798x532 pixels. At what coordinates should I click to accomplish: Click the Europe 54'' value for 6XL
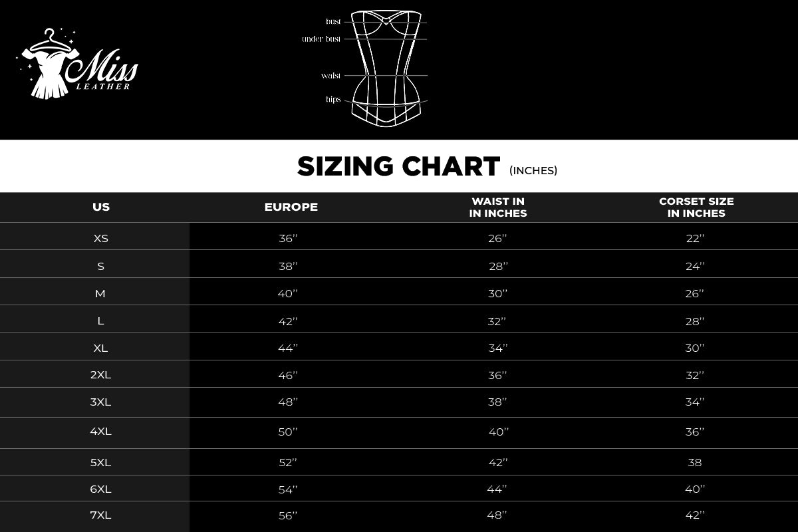click(288, 489)
